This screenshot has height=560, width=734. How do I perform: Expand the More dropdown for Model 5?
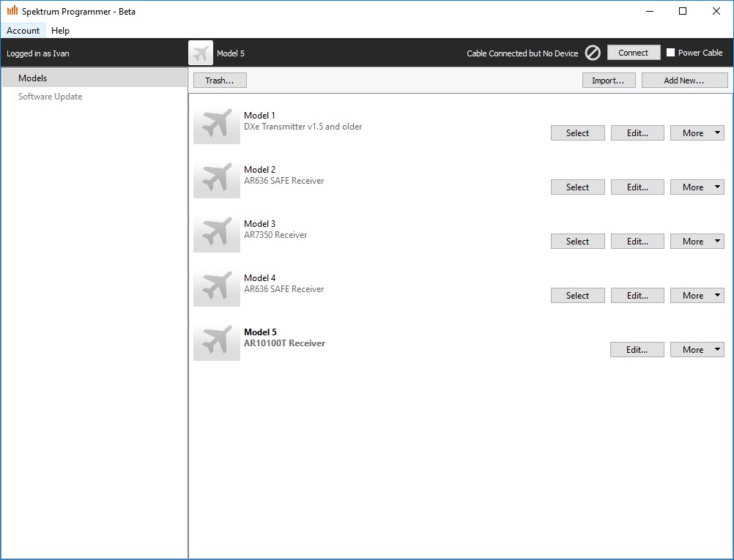tap(697, 350)
